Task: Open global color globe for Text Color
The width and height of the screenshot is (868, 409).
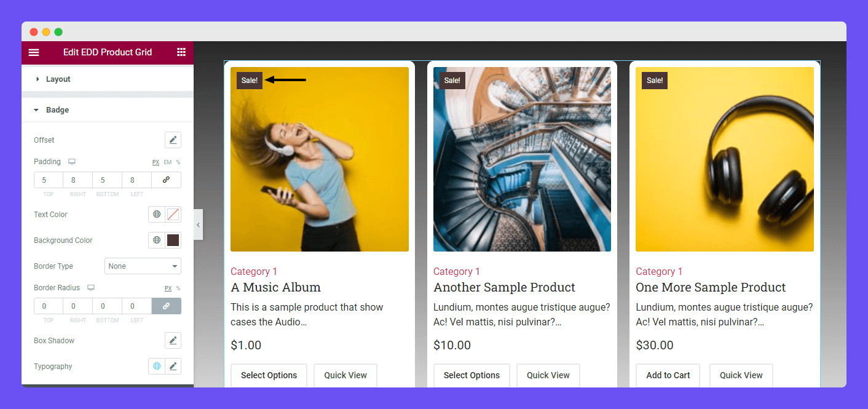Action: [157, 215]
